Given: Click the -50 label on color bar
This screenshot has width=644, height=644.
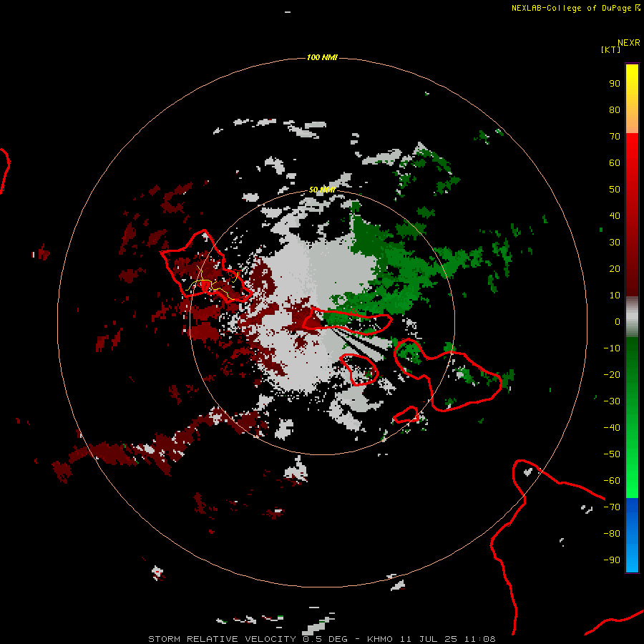Looking at the screenshot, I should coord(612,454).
